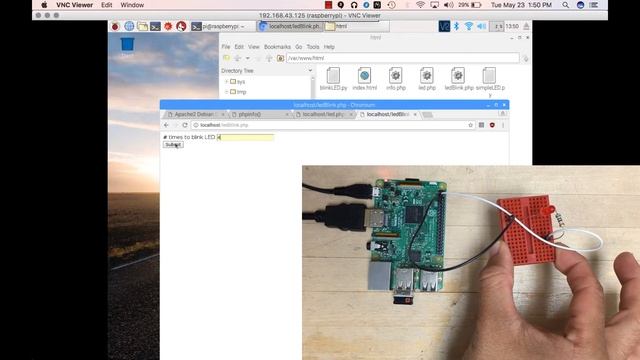Open the VNC Viewer app menu
Image resolution: width=640 pixels, height=360 pixels.
[74, 5]
